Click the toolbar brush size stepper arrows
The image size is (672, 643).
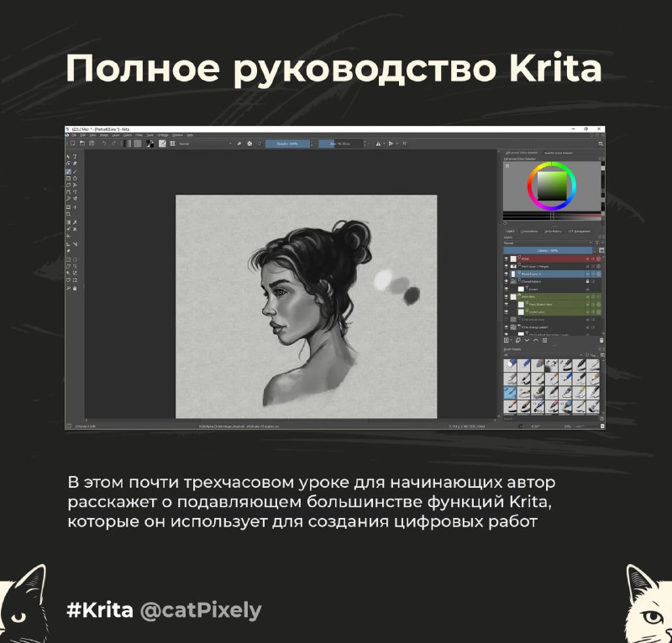pyautogui.click(x=365, y=144)
